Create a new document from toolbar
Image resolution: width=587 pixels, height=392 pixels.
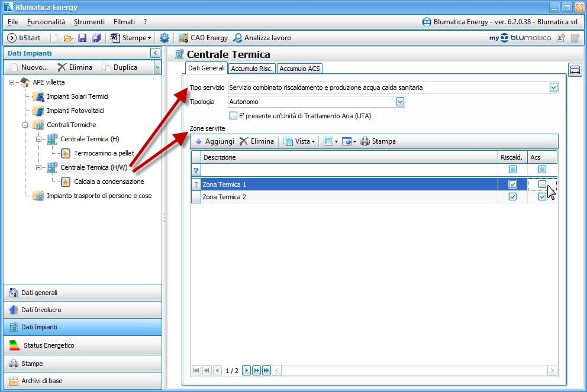(x=54, y=38)
